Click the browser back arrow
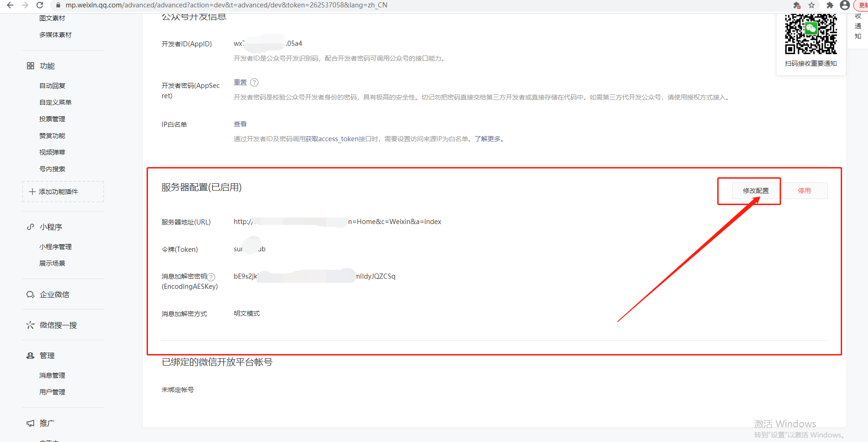Image resolution: width=868 pixels, height=442 pixels. tap(10, 5)
